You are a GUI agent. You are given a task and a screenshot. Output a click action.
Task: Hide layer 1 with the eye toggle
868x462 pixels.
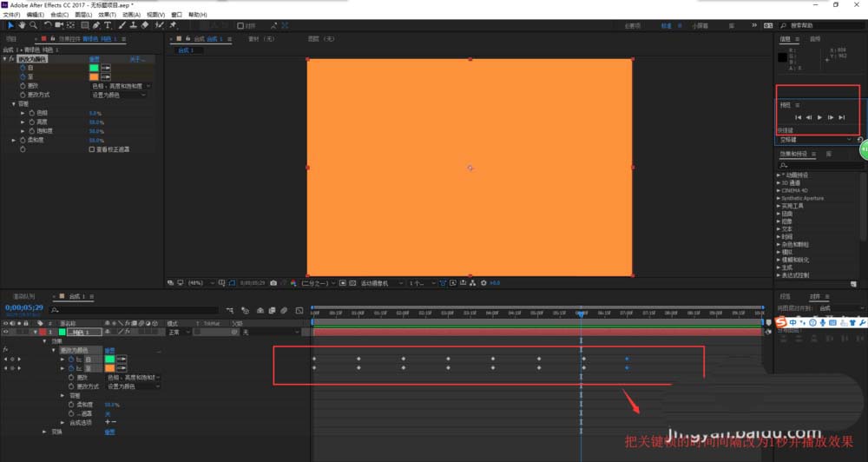[x=5, y=332]
